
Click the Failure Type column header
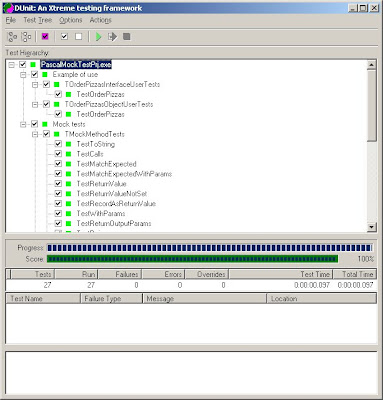(111, 298)
